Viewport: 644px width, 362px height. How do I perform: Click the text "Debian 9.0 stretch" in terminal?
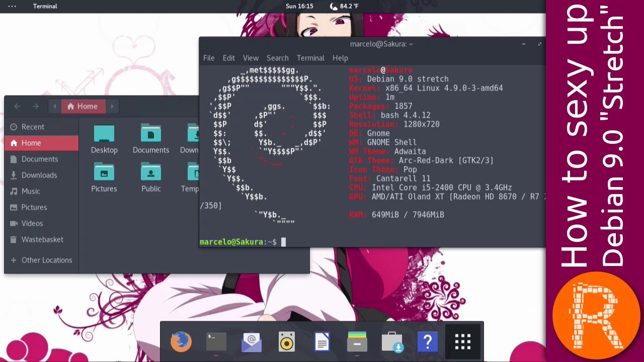click(x=408, y=79)
